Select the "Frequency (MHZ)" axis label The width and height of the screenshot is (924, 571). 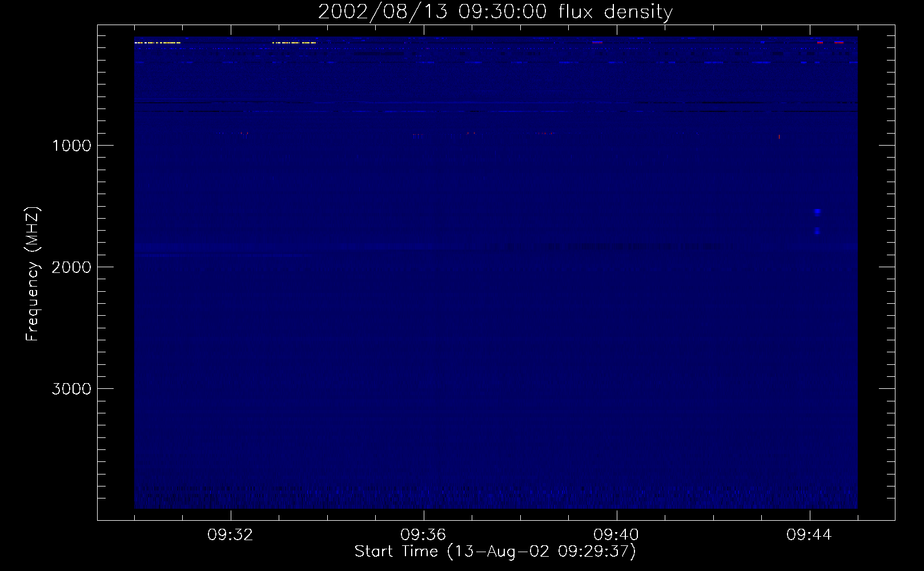(x=33, y=274)
